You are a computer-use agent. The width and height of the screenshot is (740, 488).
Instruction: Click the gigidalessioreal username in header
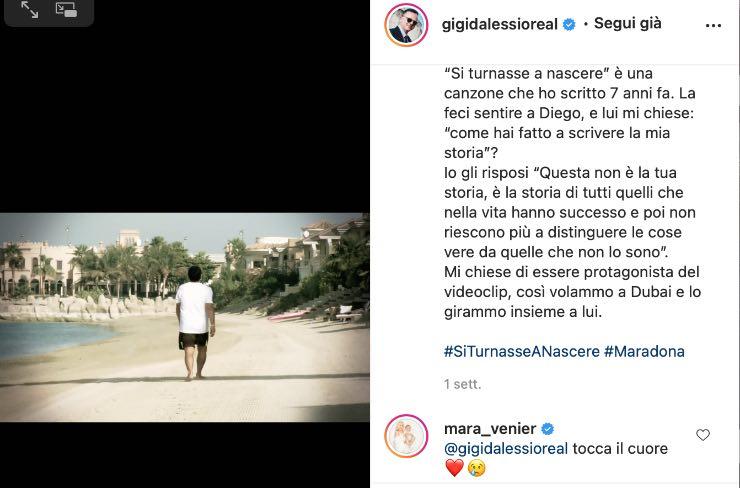(500, 24)
